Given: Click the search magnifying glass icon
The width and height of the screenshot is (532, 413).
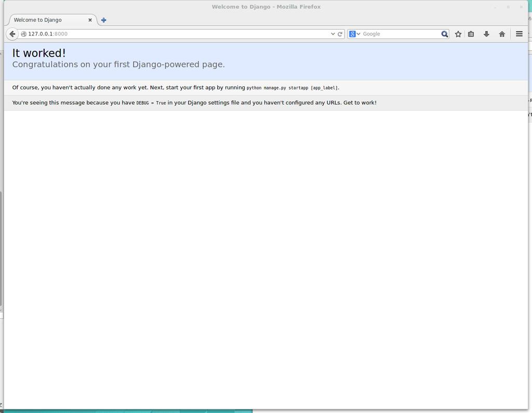Looking at the screenshot, I should pyautogui.click(x=445, y=34).
